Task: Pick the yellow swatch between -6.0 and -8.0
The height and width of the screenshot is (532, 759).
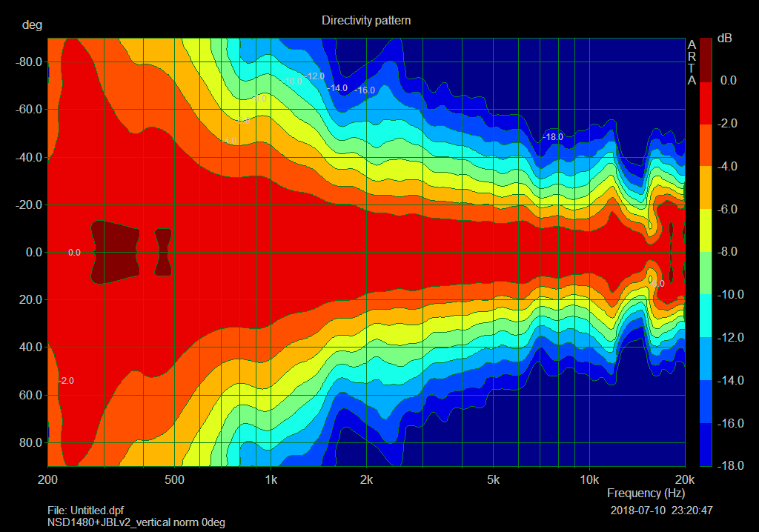Action: tap(706, 230)
